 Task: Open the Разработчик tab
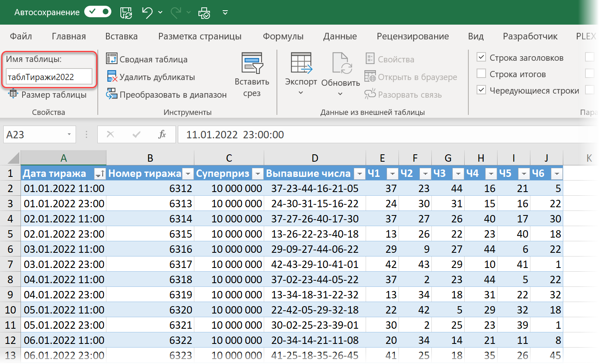point(530,36)
